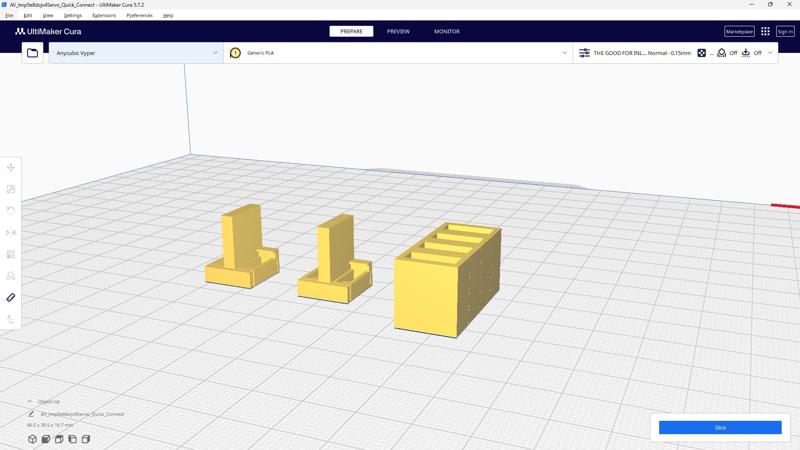Open the apps grid icon
The height and width of the screenshot is (450, 800).
pos(765,32)
